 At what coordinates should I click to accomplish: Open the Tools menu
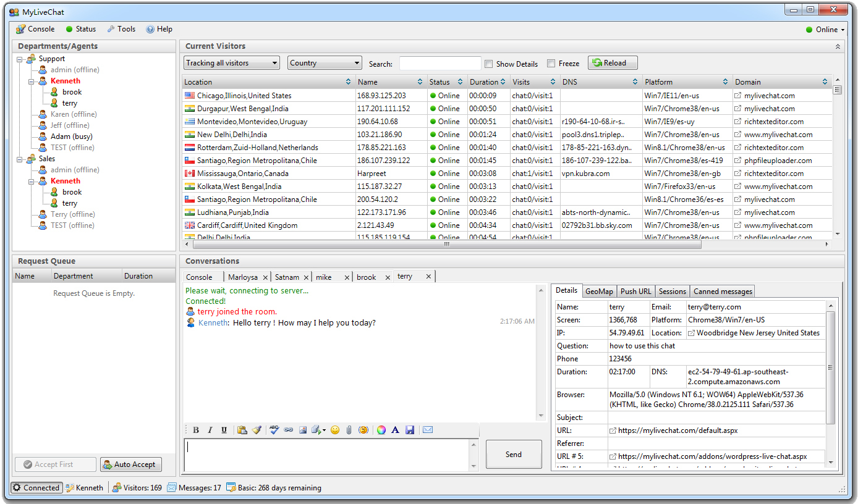121,29
